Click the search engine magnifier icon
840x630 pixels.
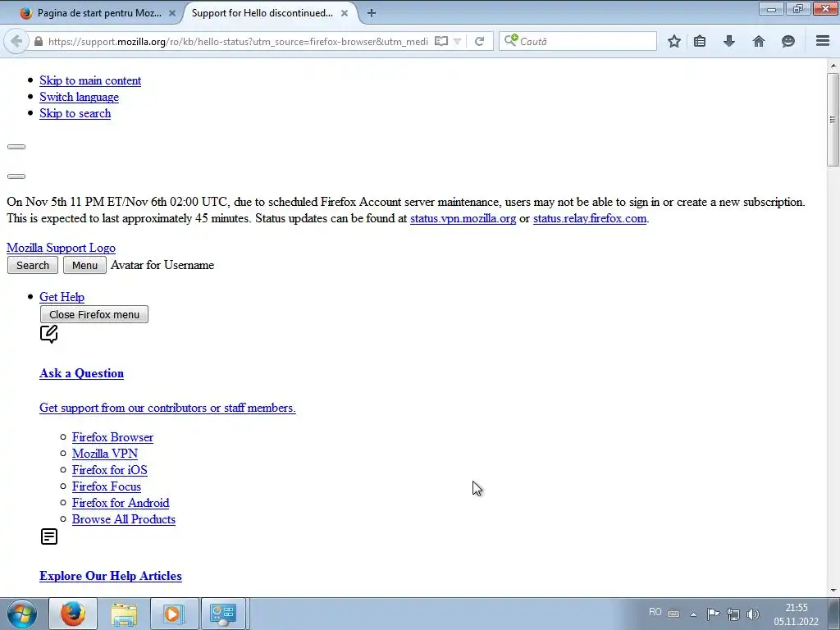(x=510, y=40)
